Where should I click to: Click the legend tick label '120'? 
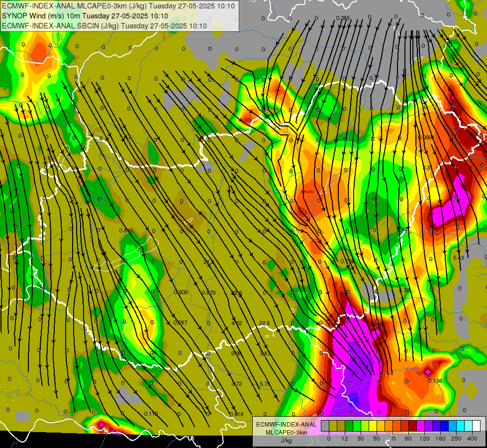click(424, 439)
